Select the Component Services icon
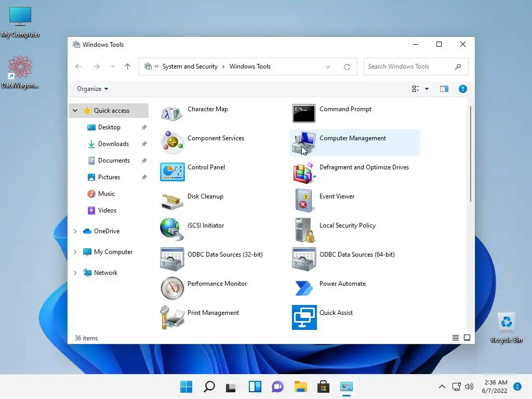 (172, 142)
